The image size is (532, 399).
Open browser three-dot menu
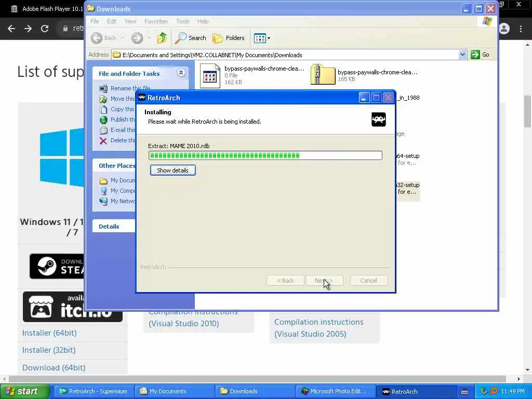point(521,29)
